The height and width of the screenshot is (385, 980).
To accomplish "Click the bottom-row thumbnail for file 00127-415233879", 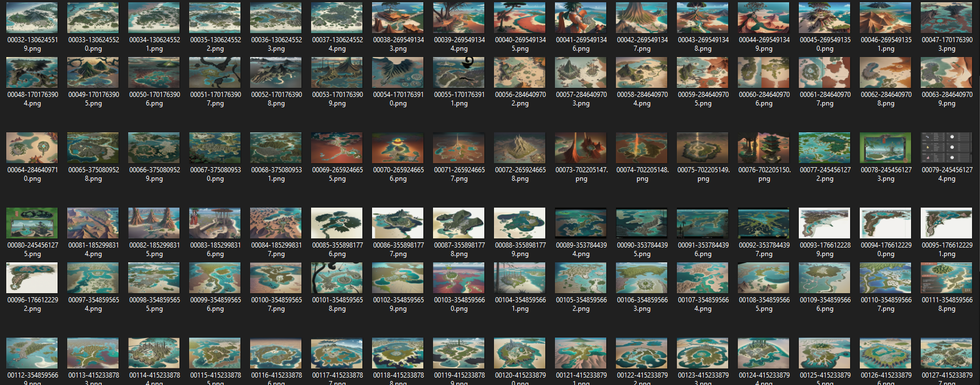I will [x=946, y=352].
